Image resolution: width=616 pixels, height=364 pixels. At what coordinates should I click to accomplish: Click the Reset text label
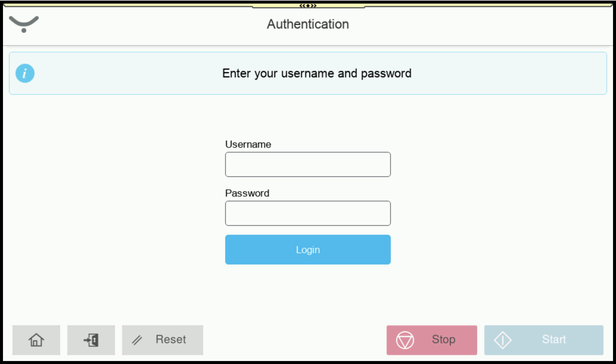pyautogui.click(x=171, y=340)
